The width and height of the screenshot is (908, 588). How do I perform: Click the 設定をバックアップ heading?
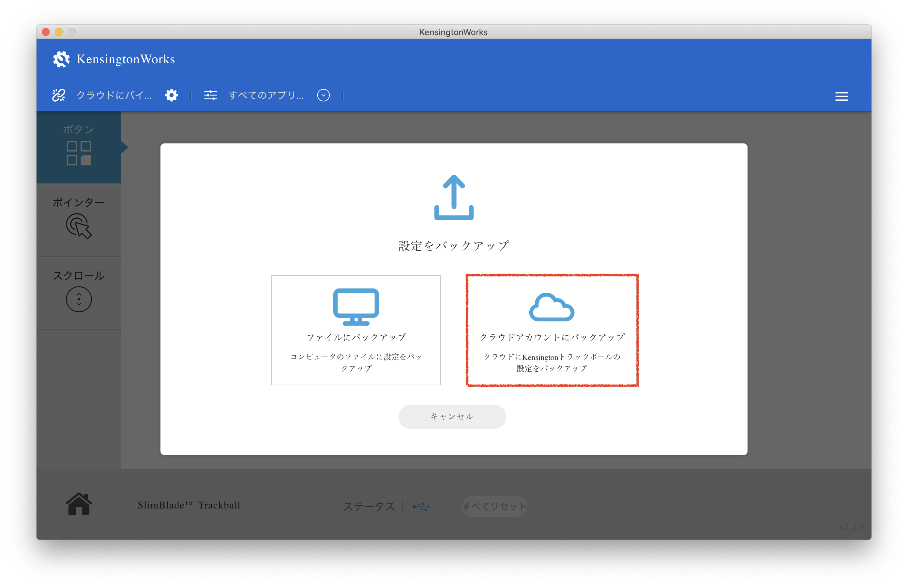pos(454,245)
